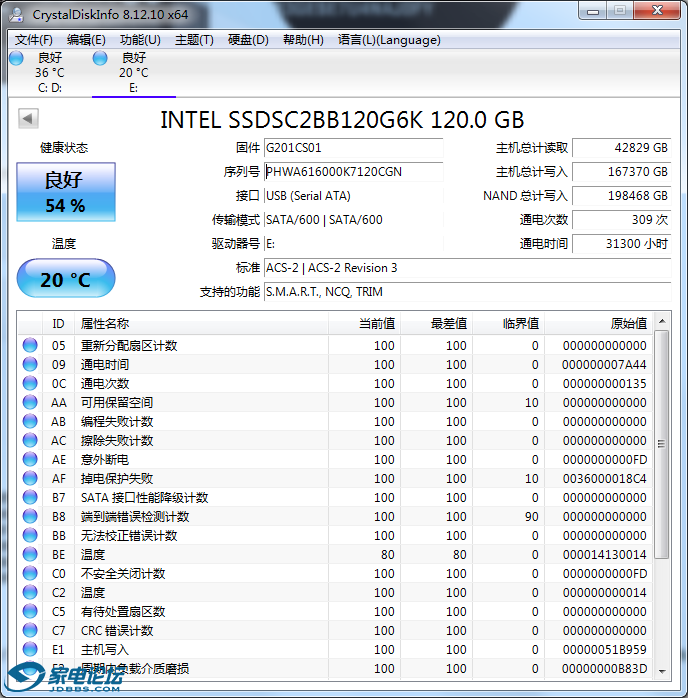The image size is (688, 698).
Task: Open the 帮助(H) menu
Action: pyautogui.click(x=303, y=40)
